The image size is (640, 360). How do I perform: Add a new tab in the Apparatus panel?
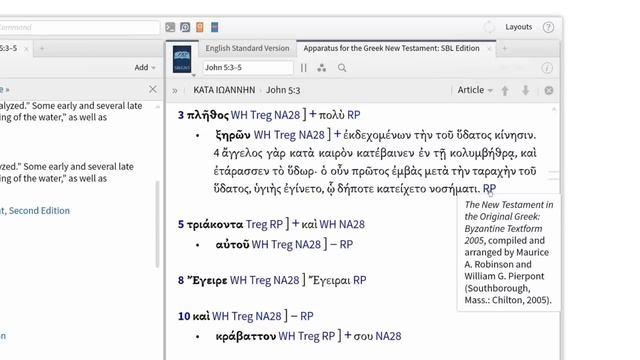point(505,49)
